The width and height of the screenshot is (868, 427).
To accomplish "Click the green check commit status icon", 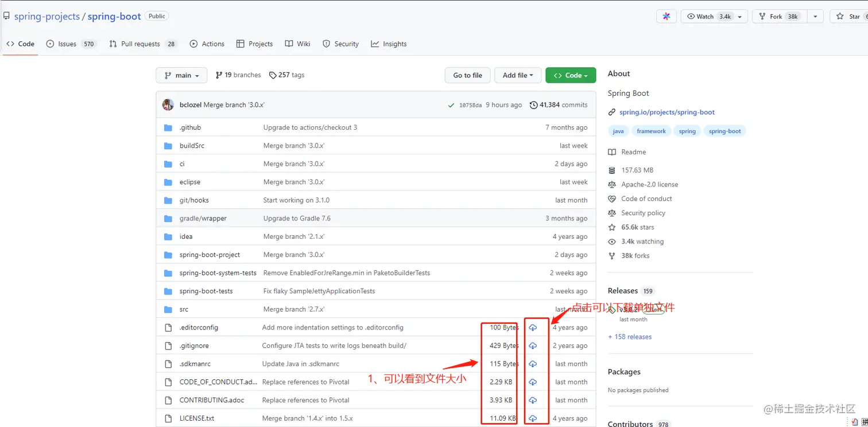I will [x=451, y=105].
